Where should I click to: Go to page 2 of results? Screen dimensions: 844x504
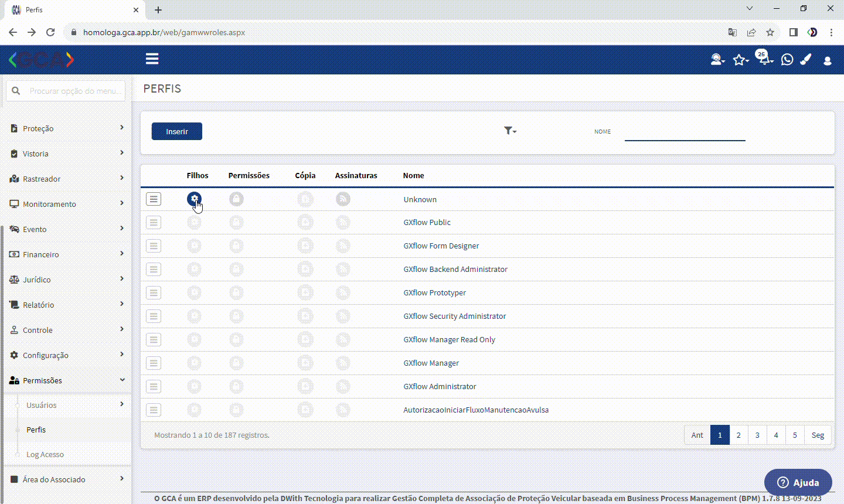pos(738,435)
